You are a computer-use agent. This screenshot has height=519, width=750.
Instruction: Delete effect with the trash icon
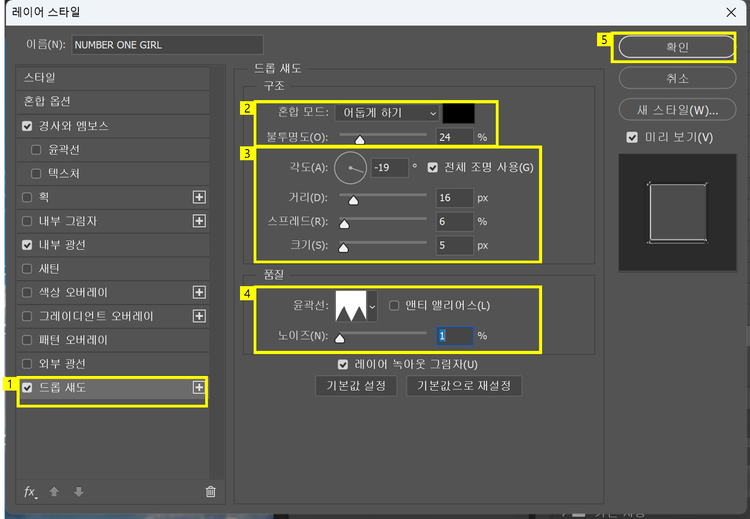[x=210, y=491]
